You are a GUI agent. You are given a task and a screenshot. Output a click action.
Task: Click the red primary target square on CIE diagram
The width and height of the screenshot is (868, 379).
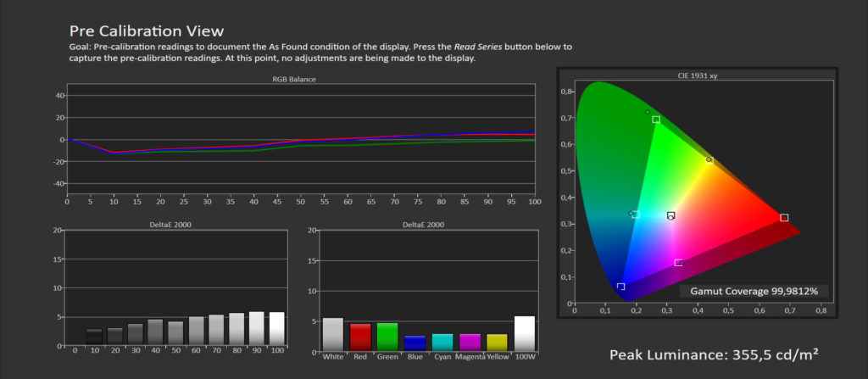784,218
